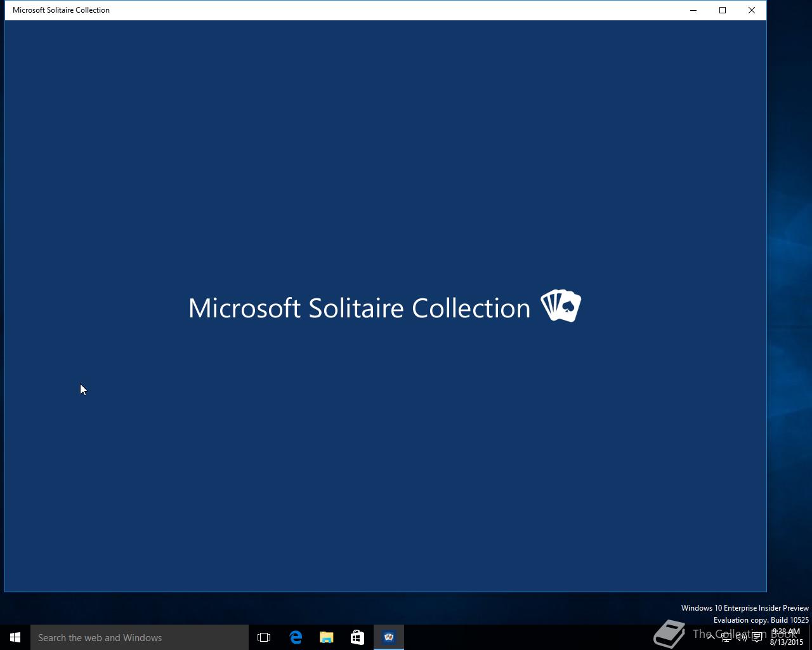Maximize the Microsoft Solitaire Collection window
The height and width of the screenshot is (650, 812).
(723, 10)
